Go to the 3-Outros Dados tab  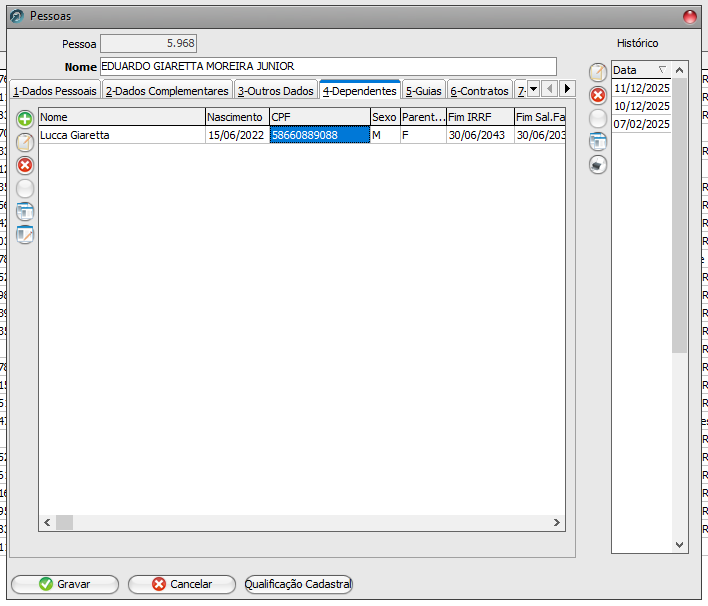coord(275,91)
